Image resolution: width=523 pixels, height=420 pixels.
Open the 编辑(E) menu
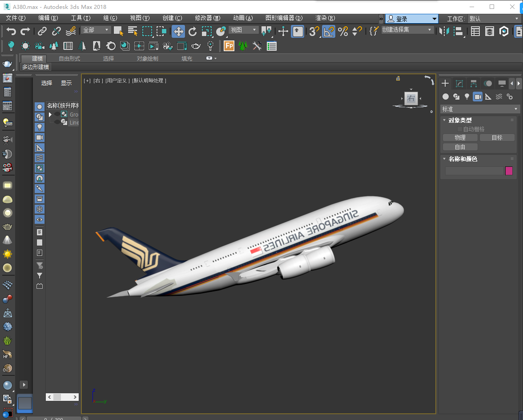[x=48, y=18]
